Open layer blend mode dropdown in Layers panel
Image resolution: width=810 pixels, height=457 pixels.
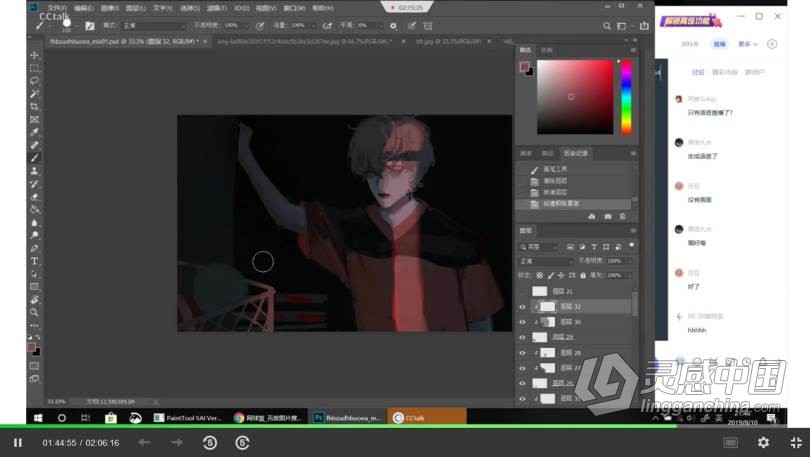click(546, 261)
